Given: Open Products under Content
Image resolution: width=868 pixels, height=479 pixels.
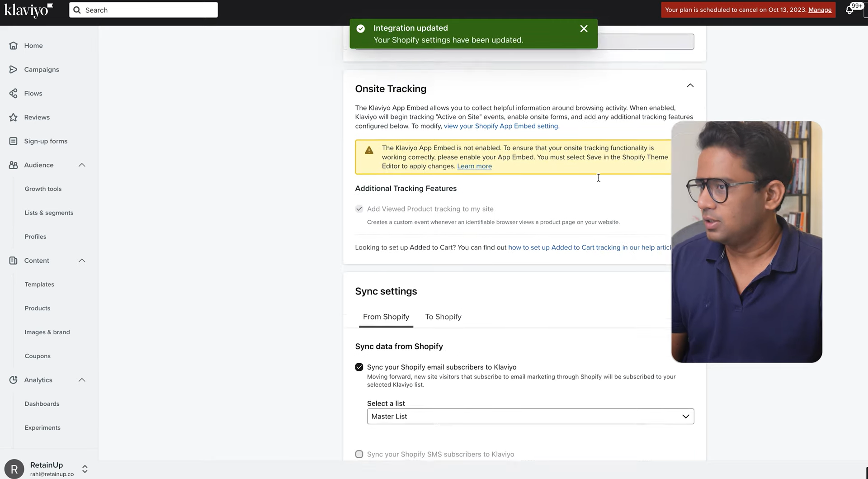Looking at the screenshot, I should pos(38,308).
